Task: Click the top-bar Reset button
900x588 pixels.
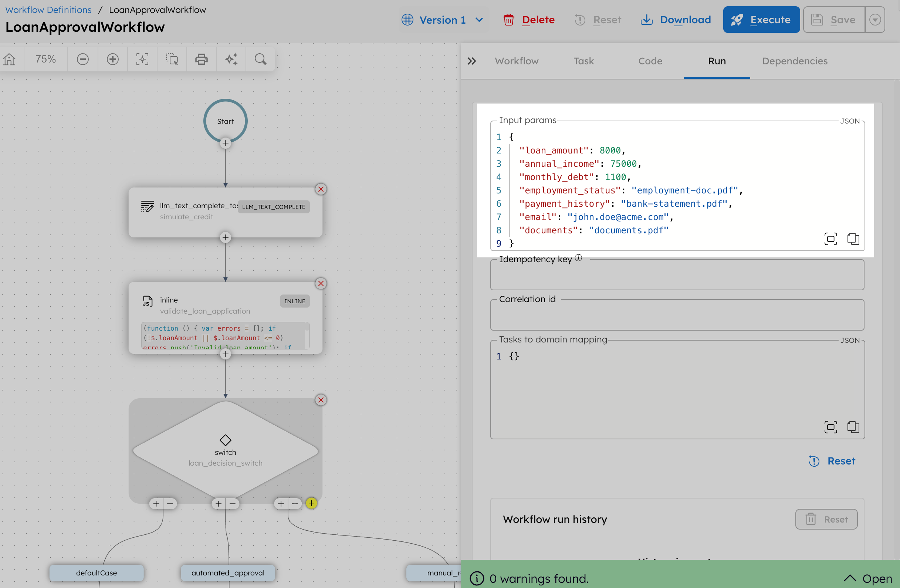Action: (x=598, y=20)
